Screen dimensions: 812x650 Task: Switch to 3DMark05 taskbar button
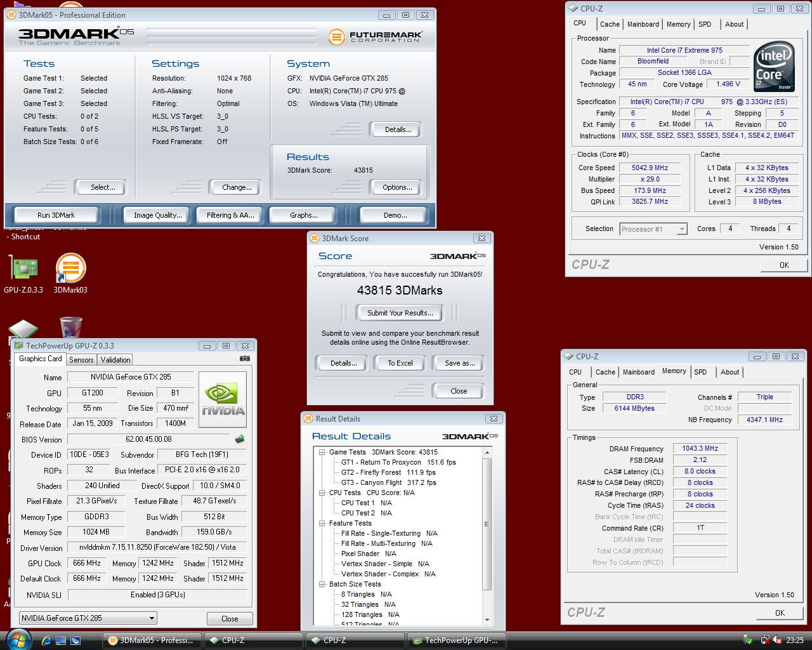152,640
